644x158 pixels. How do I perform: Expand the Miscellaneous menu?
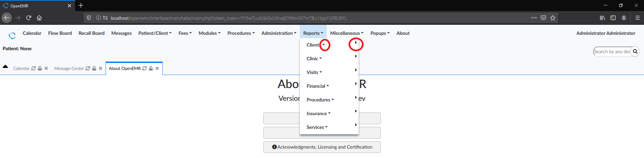coord(347,33)
